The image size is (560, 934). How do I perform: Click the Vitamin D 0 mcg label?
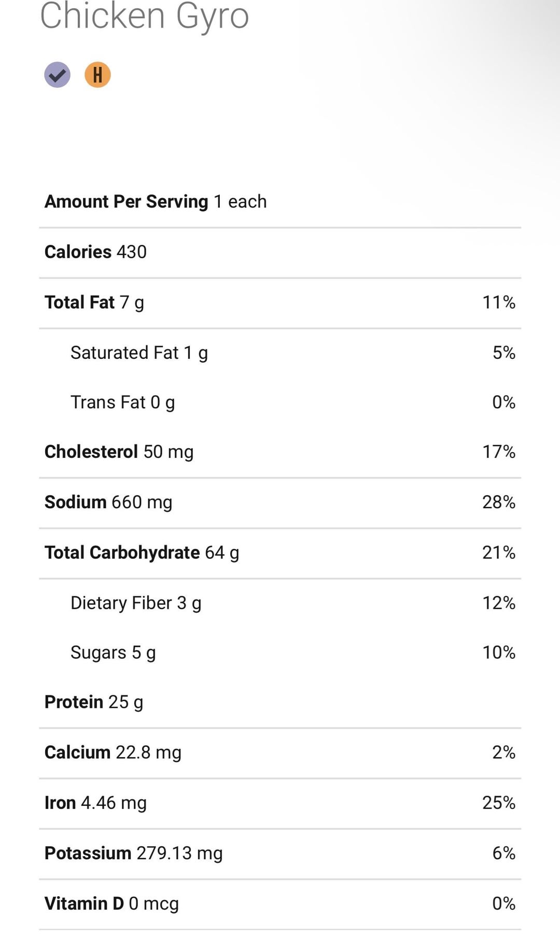111,903
